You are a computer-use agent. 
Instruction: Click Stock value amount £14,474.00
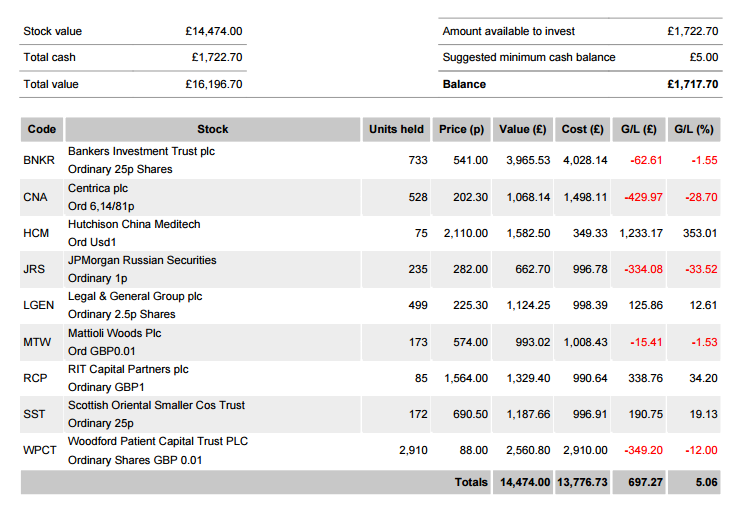point(214,31)
